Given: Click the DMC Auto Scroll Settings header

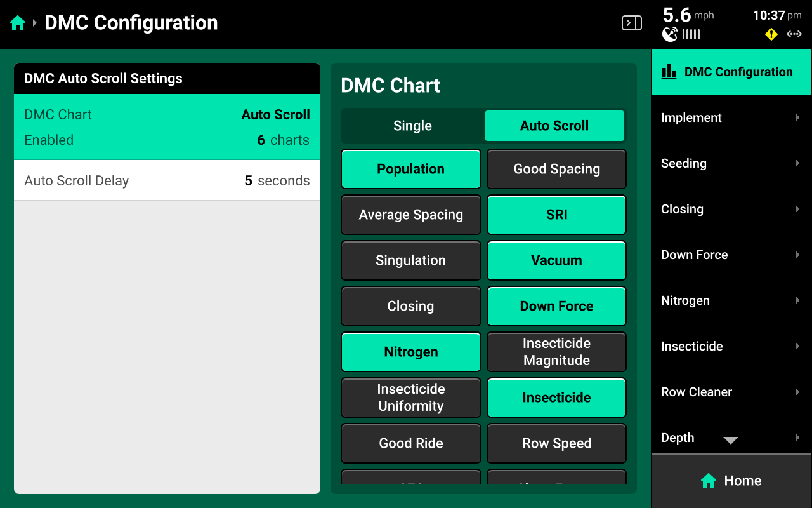Looking at the screenshot, I should (167, 79).
